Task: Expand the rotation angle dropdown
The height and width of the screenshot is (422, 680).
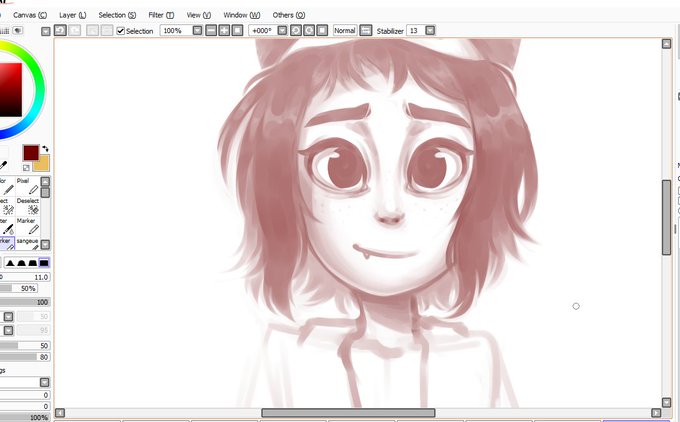Action: click(282, 31)
